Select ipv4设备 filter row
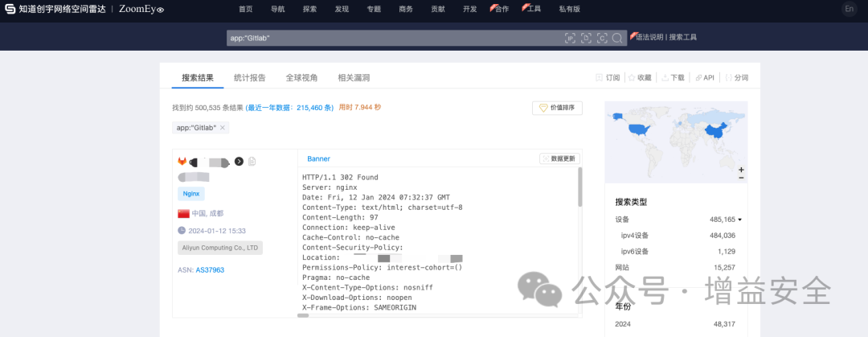Viewport: 868px width, 337px height. (678, 236)
